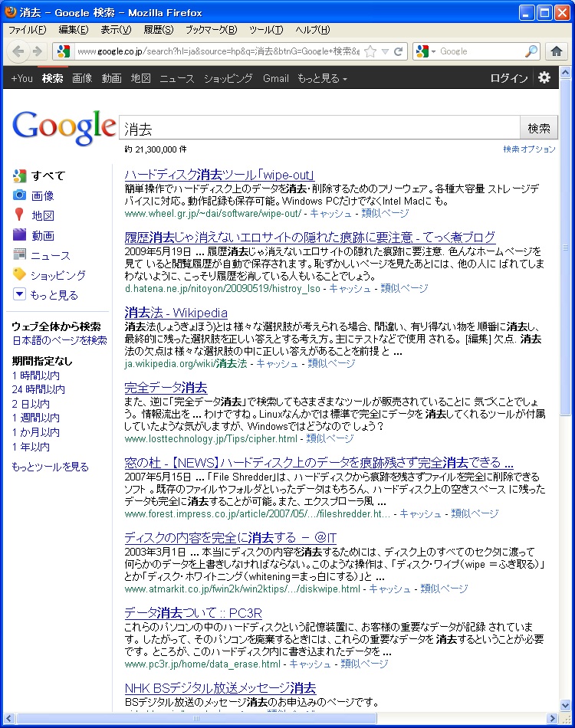The width and height of the screenshot is (575, 728).
Task: Open the ツール(T) menu
Action: pos(266,30)
